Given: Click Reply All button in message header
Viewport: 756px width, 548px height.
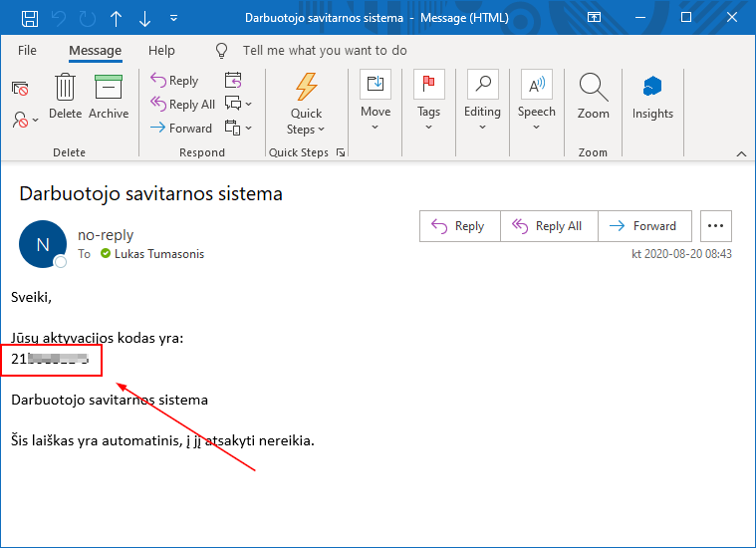Looking at the screenshot, I should [549, 226].
